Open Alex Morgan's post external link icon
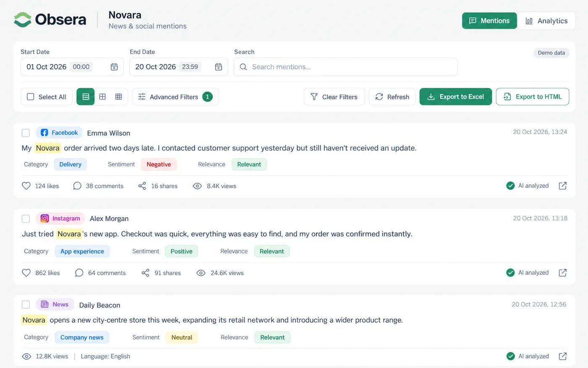The height and width of the screenshot is (368, 588). click(x=563, y=273)
